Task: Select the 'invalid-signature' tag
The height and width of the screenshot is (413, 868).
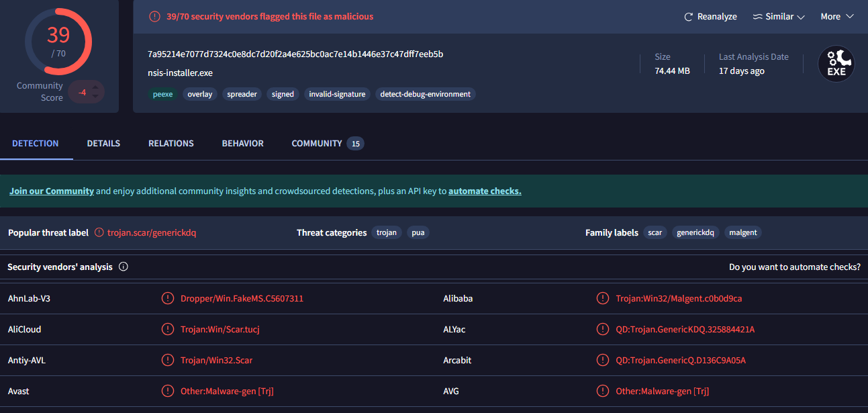Action: tap(337, 94)
